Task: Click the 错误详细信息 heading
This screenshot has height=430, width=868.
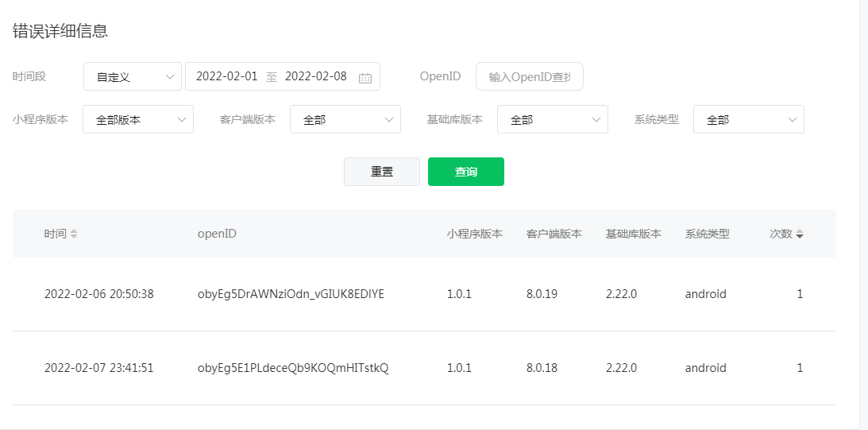Action: pyautogui.click(x=60, y=31)
